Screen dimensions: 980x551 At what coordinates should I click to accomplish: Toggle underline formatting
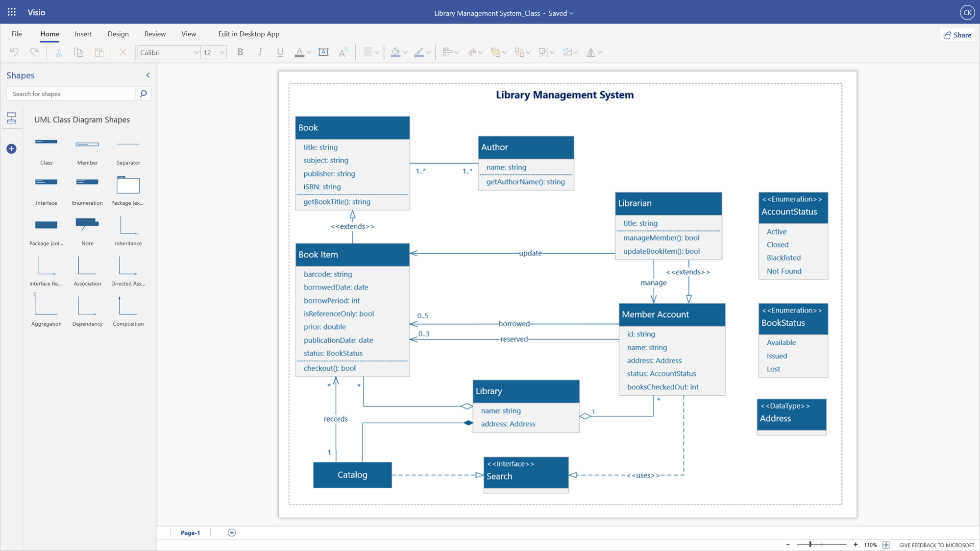[279, 52]
